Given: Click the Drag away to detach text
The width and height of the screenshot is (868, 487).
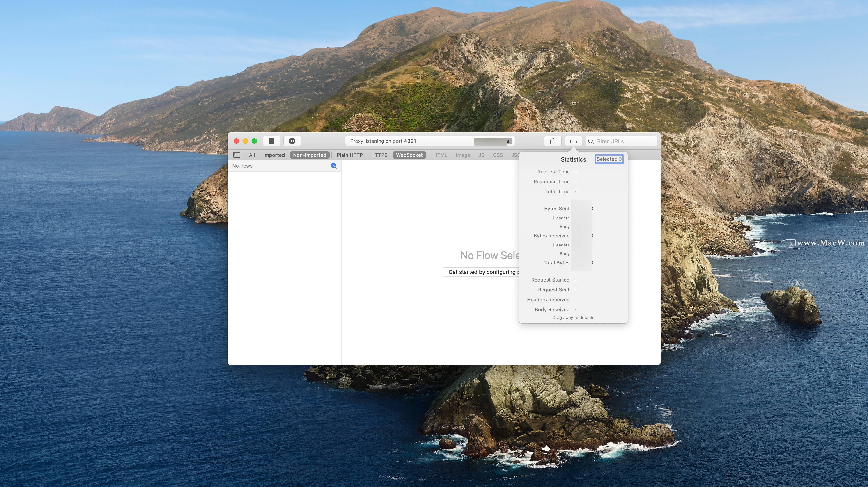Looking at the screenshot, I should [x=573, y=317].
